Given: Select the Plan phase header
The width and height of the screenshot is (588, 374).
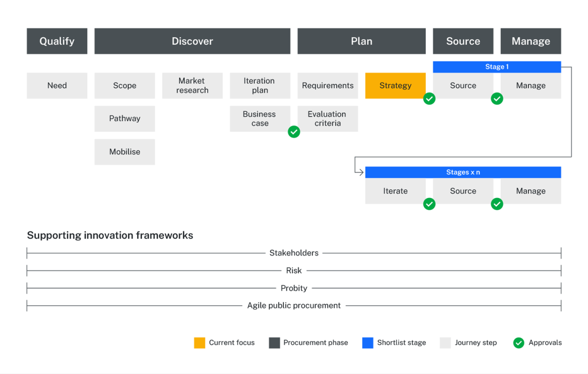Looking at the screenshot, I should tap(361, 41).
